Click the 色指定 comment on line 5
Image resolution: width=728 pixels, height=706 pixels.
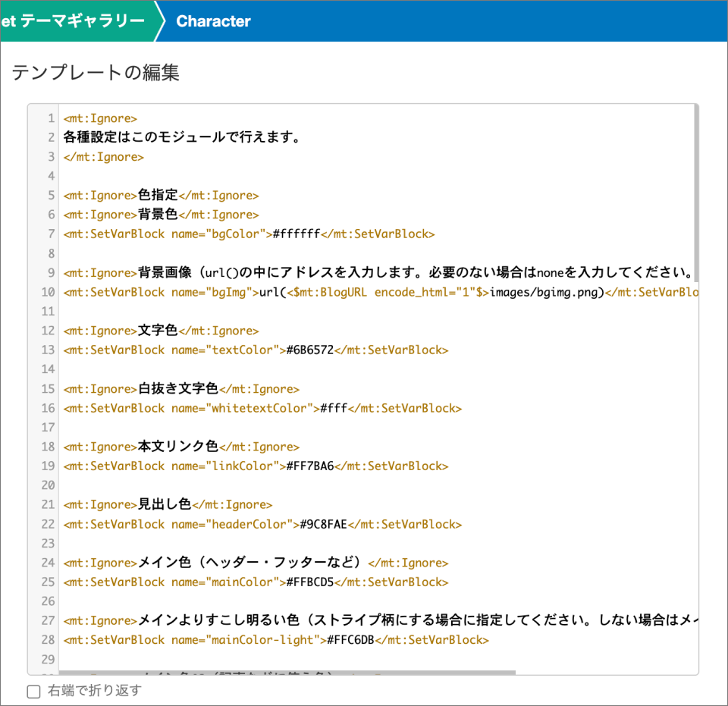click(157, 195)
